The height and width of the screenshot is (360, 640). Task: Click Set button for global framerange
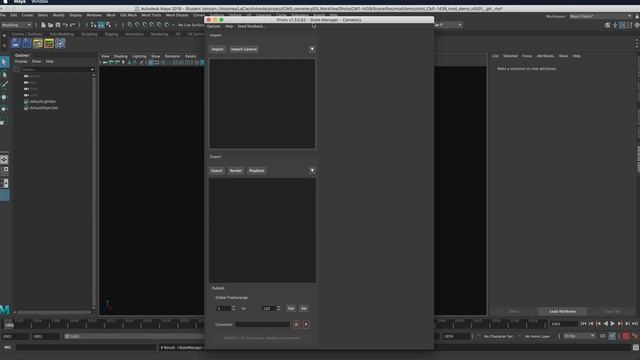tap(303, 308)
